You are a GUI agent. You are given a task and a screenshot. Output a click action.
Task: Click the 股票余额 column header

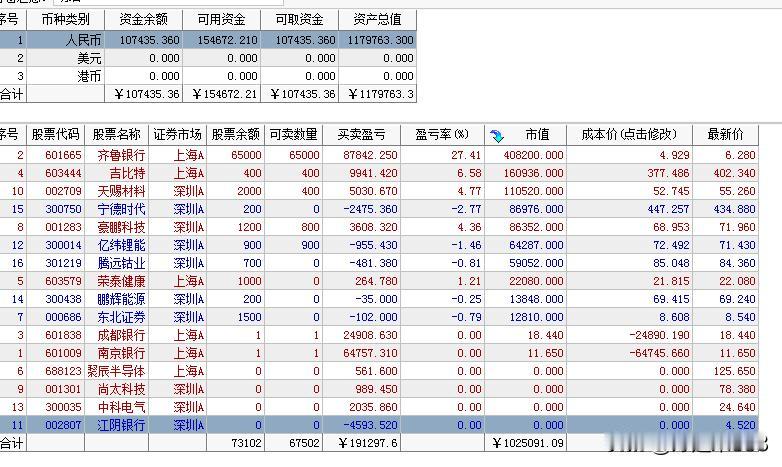[235, 135]
